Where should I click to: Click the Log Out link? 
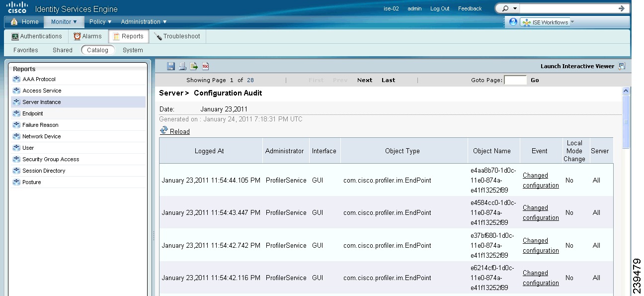(440, 8)
